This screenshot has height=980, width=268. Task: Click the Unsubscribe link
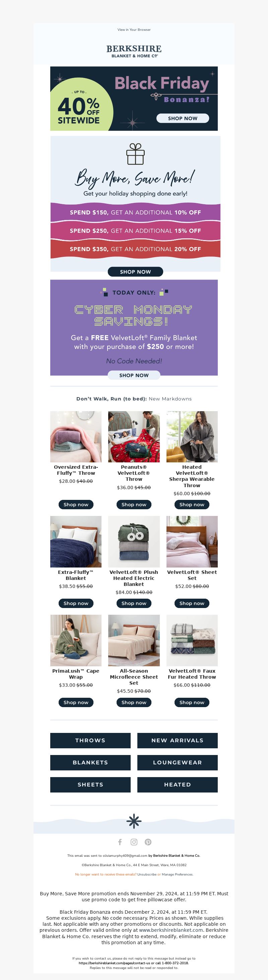(147, 874)
